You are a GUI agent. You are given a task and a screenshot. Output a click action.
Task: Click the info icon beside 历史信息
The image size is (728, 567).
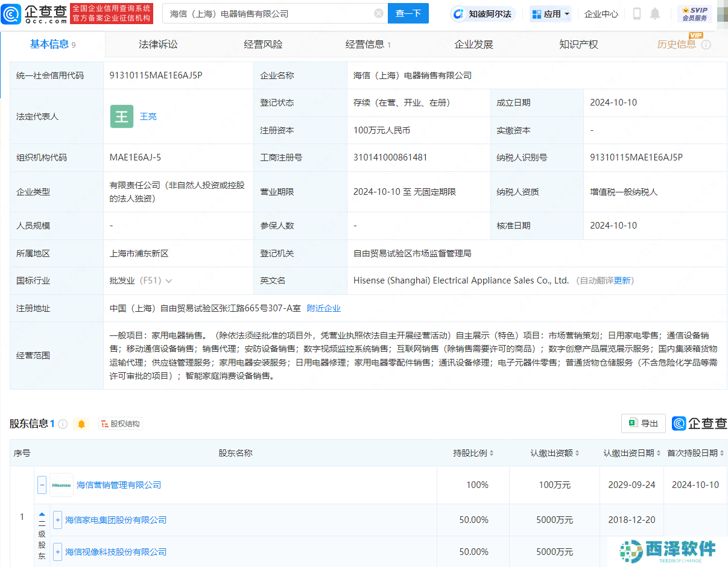click(x=706, y=45)
